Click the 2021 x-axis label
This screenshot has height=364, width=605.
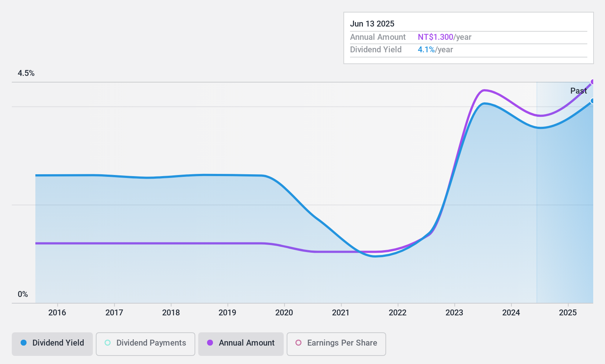341,312
